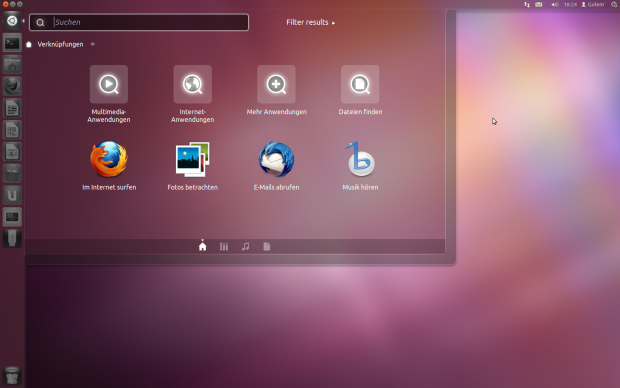Collapse the Verknüpfungen section arrow
Viewport: 620px width, 388px height.
coord(93,44)
